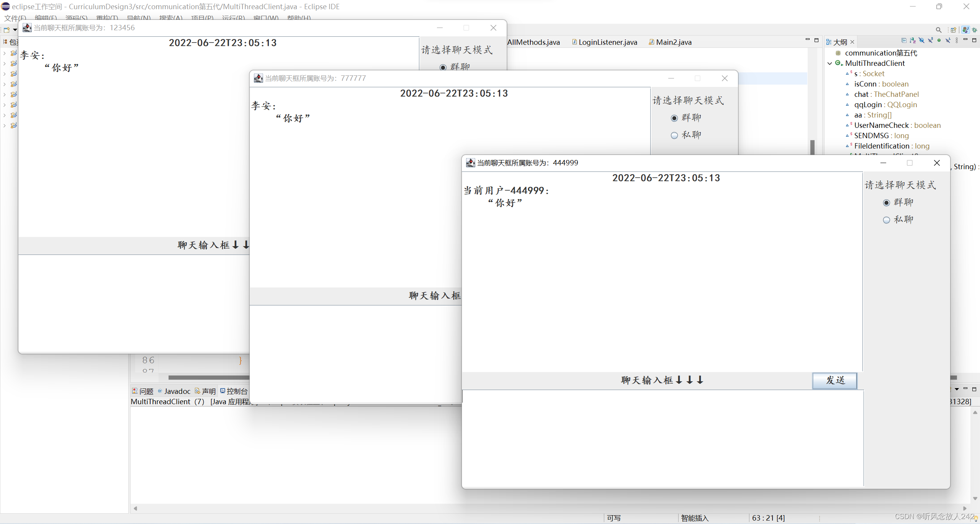Toggle Hide Non-Public Members green dot icon
This screenshot has width=980, height=524.
(x=939, y=41)
